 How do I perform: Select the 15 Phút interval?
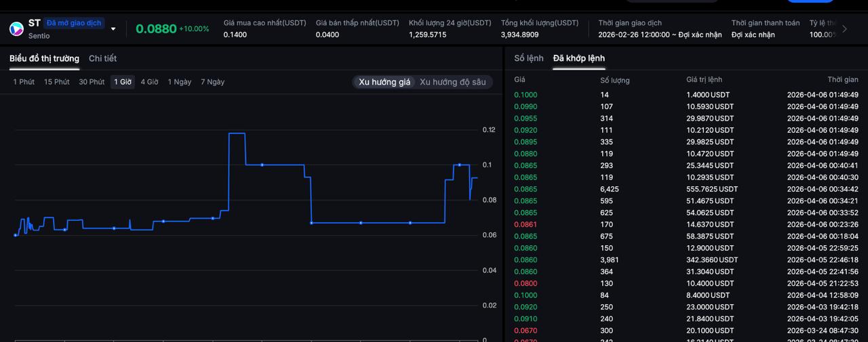(x=56, y=82)
